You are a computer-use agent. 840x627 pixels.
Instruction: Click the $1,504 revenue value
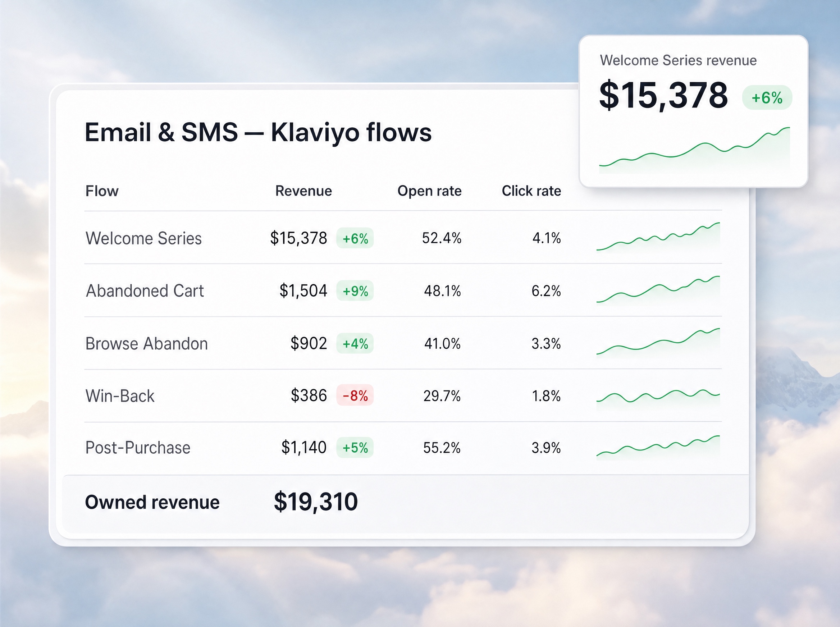(x=303, y=291)
